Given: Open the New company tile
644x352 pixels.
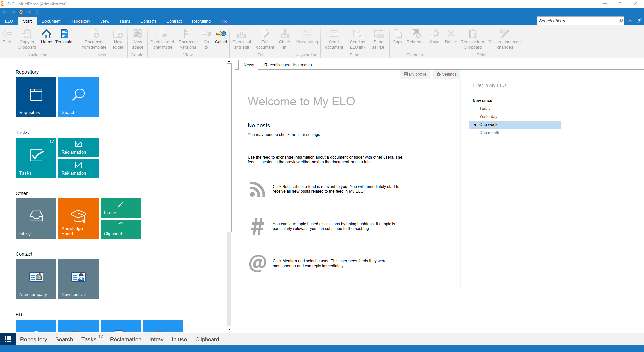Looking at the screenshot, I should coord(36,279).
